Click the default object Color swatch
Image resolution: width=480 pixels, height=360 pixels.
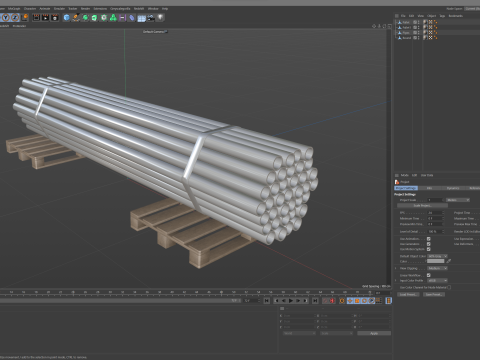[435, 261]
